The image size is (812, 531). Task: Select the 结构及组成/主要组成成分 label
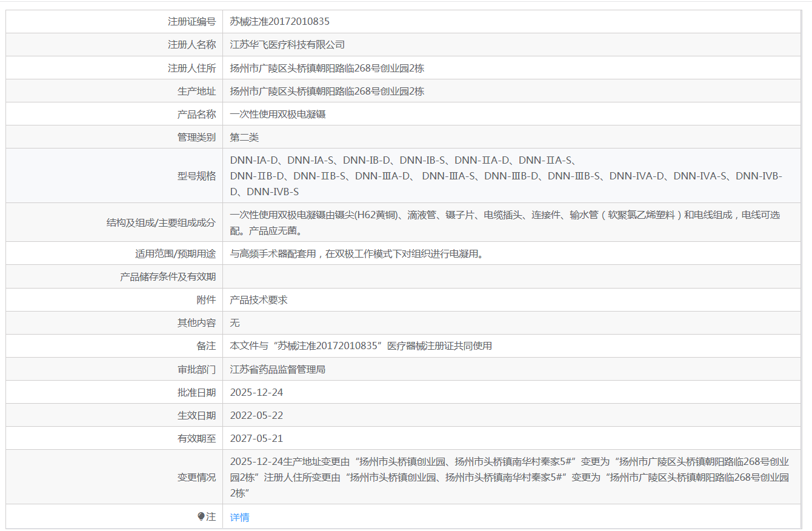click(x=161, y=222)
